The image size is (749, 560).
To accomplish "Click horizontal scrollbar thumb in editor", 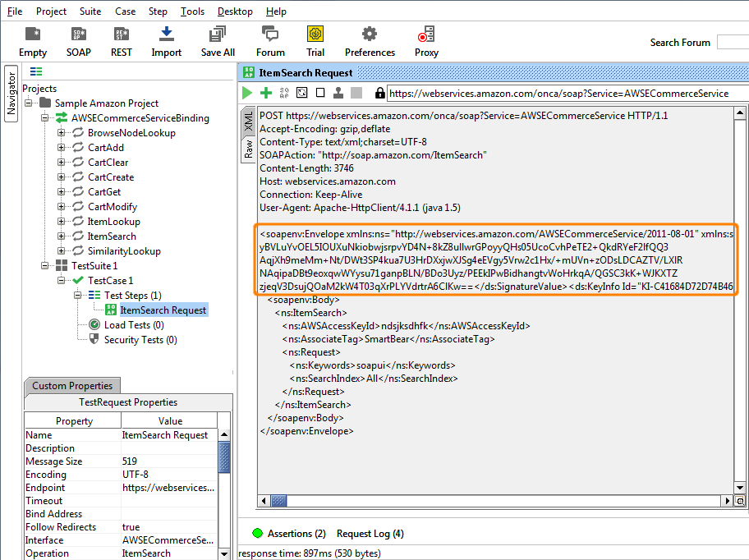I will click(x=278, y=501).
